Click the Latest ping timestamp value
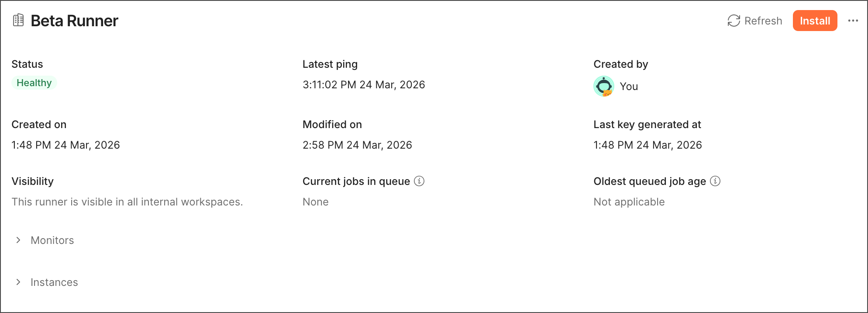 pos(364,84)
